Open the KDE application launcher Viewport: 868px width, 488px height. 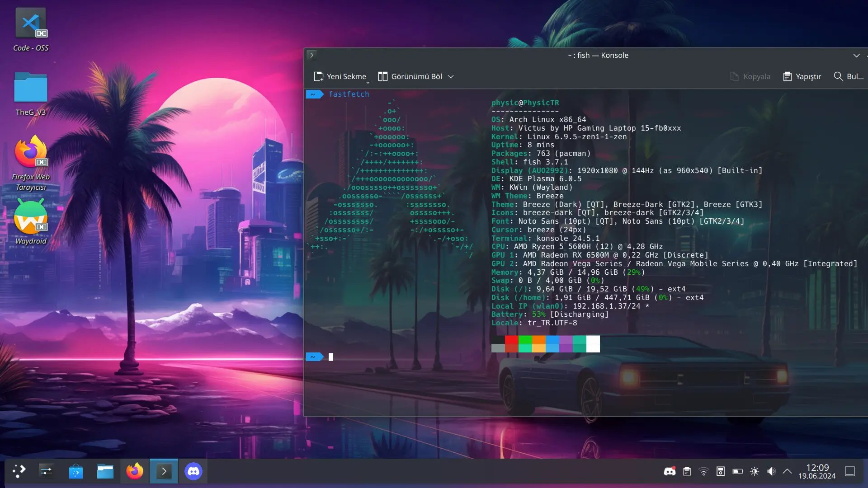coord(18,471)
